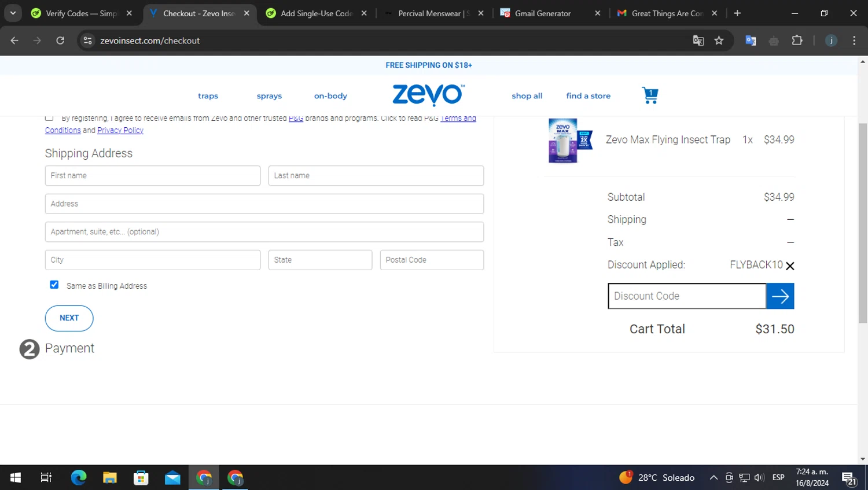Open the Terms and Conditions link
The image size is (868, 490).
click(x=458, y=119)
